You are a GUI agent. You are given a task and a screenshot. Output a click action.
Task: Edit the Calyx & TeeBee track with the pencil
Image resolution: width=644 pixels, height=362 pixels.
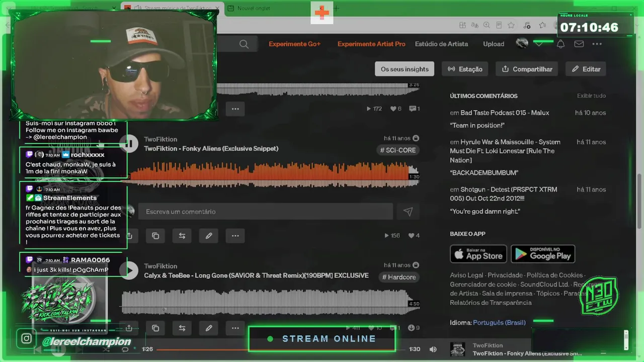coord(209,328)
